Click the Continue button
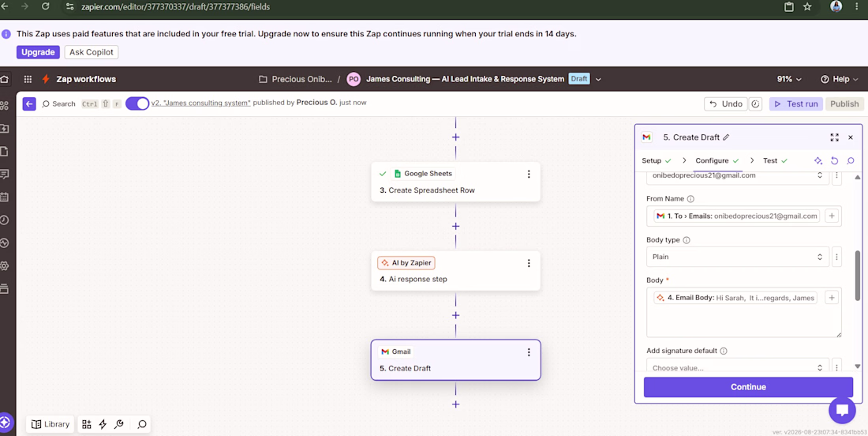Screen dimensions: 868x436 [748, 387]
